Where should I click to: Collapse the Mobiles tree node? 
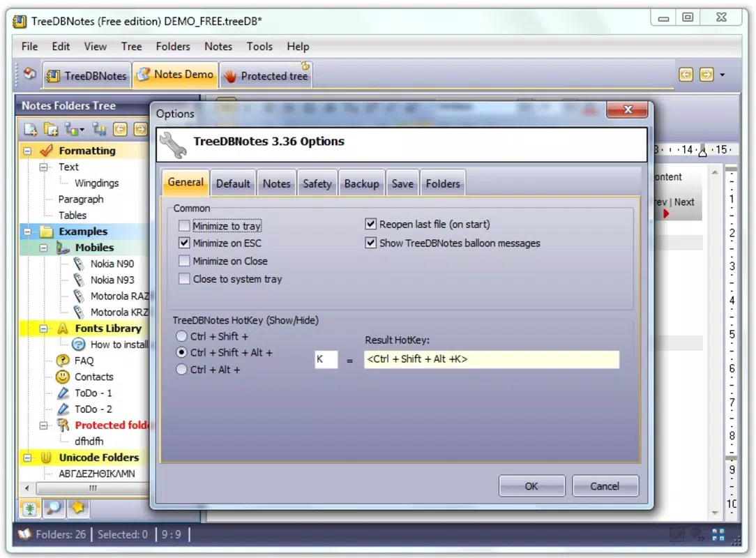click(43, 248)
